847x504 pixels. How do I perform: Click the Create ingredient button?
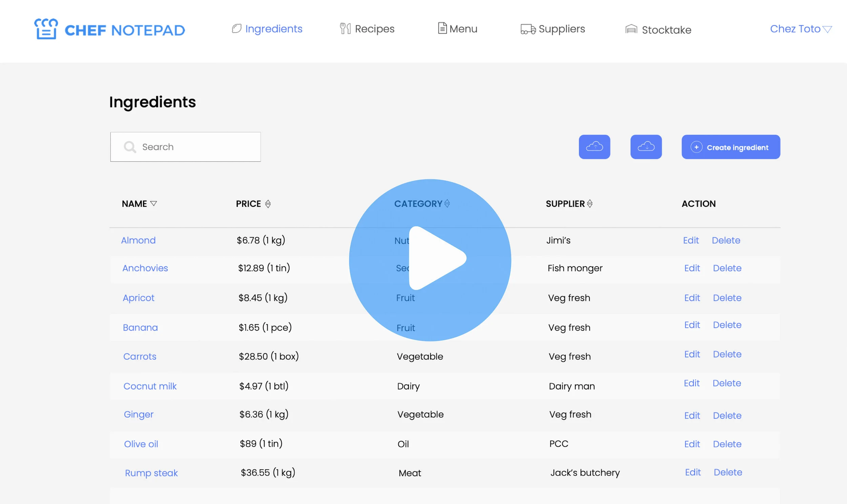[x=730, y=147]
